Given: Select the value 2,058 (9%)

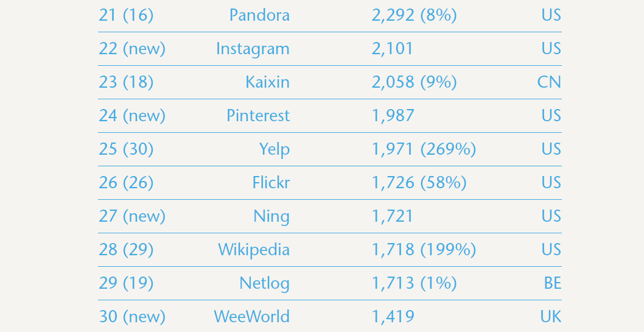Looking at the screenshot, I should point(414,82).
